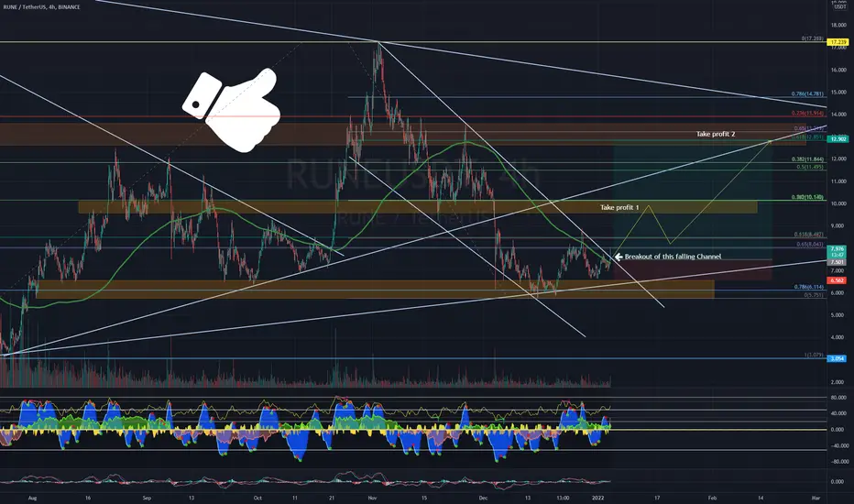Click the Mar label on time axis
Screen dimensions: 854x504
click(x=816, y=498)
